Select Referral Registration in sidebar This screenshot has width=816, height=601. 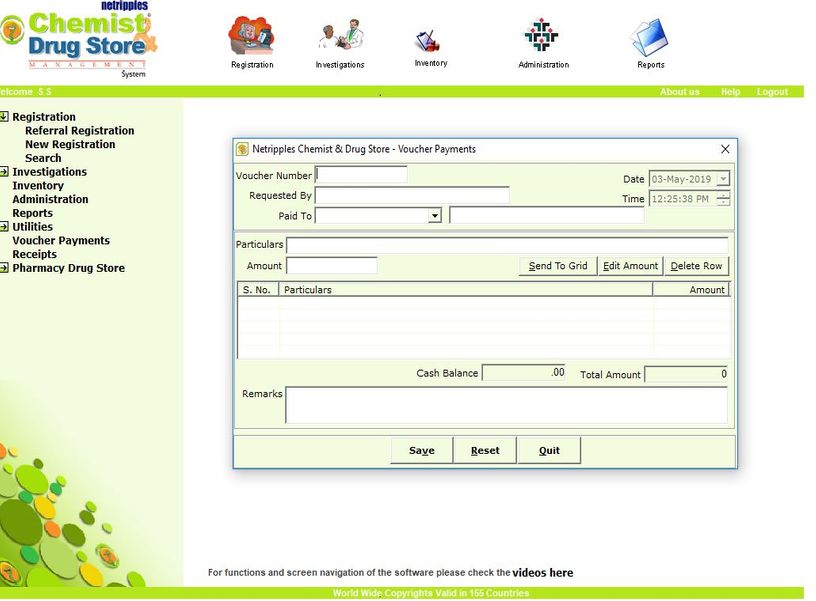80,131
